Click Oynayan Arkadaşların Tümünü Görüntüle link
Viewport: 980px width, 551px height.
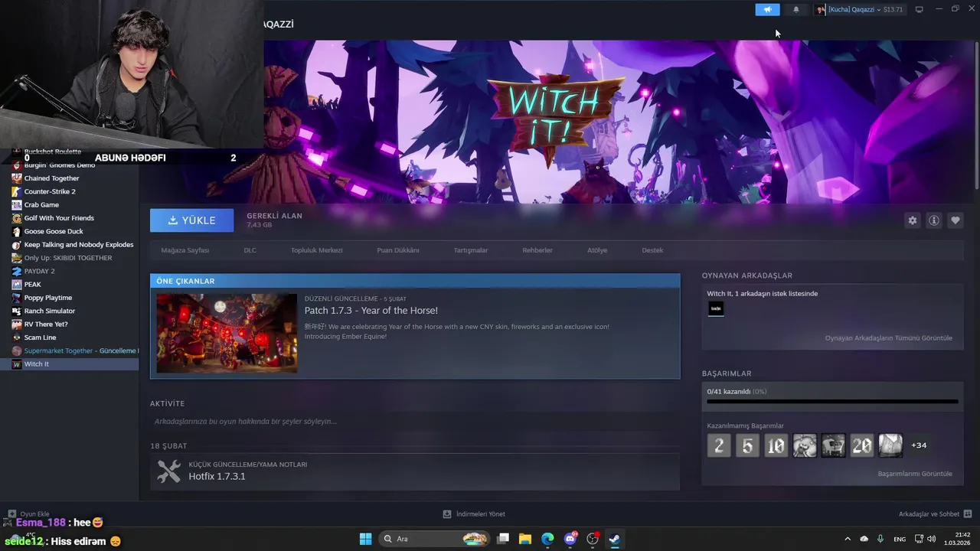(888, 338)
